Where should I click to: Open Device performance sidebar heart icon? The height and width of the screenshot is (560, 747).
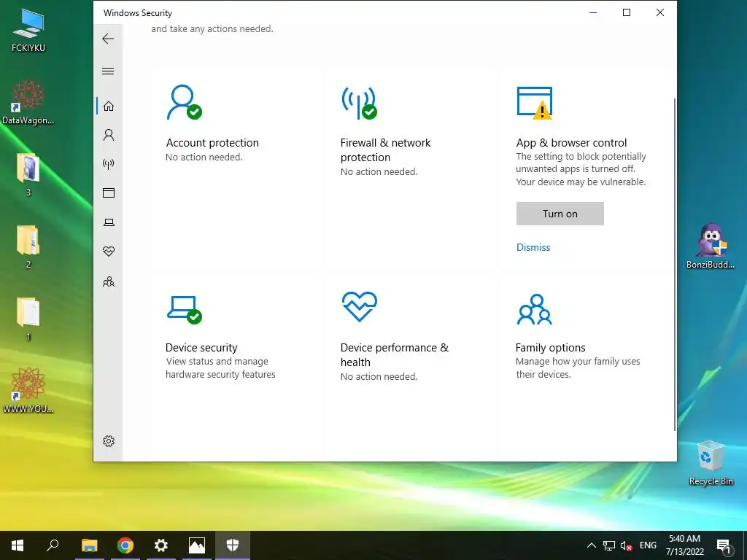(x=109, y=252)
